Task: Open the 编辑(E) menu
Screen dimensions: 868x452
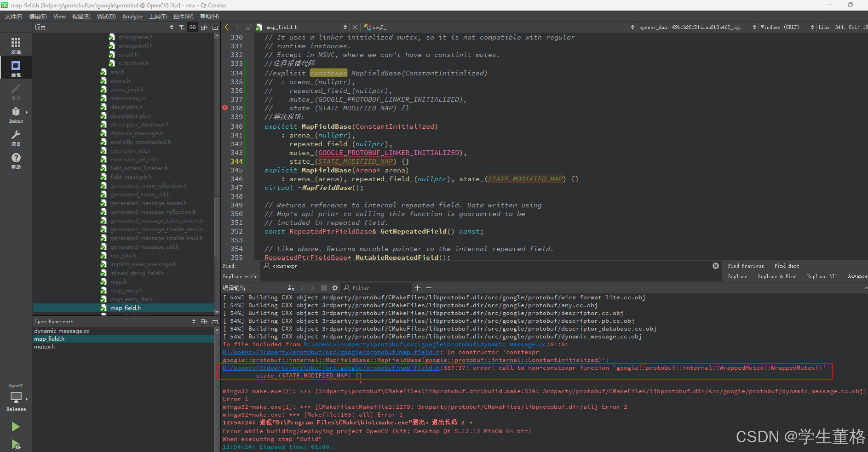Action: pos(38,17)
